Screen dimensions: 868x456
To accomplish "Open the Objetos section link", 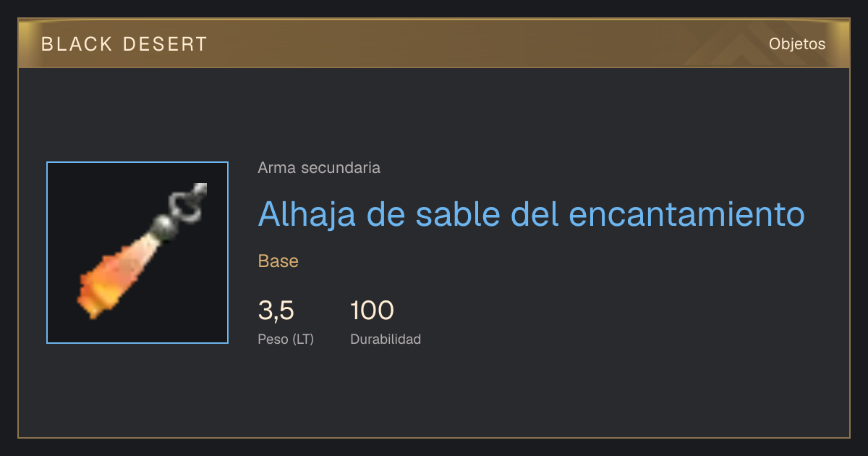I will pos(797,43).
